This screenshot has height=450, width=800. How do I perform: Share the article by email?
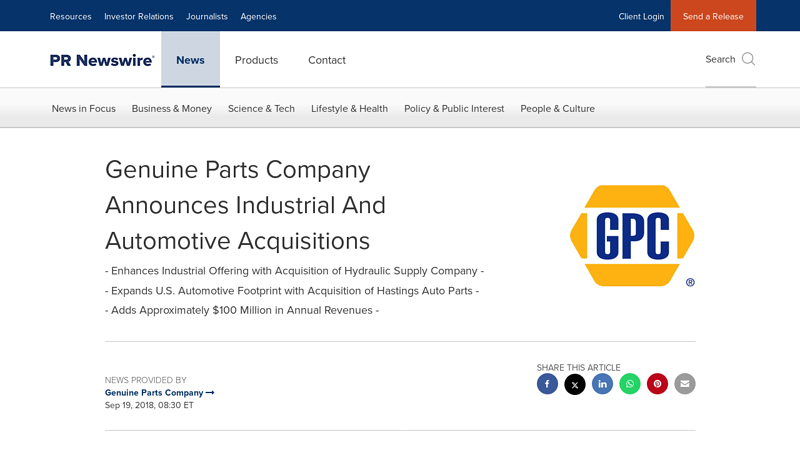point(685,384)
